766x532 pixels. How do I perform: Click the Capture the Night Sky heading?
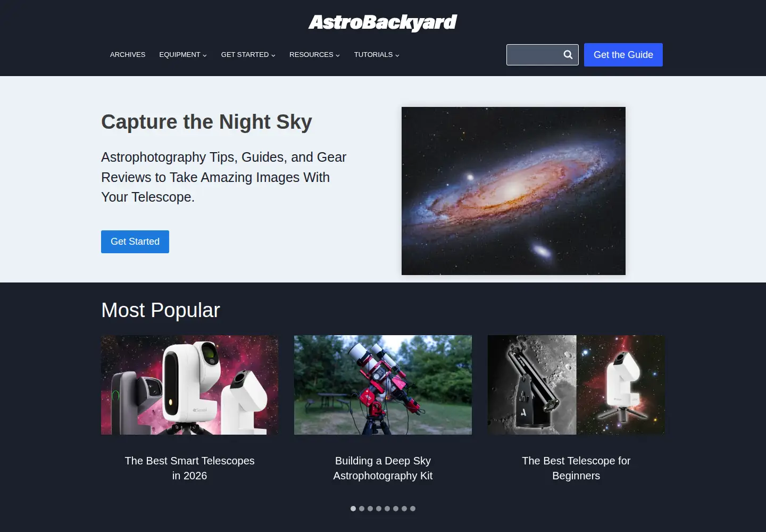(x=206, y=122)
